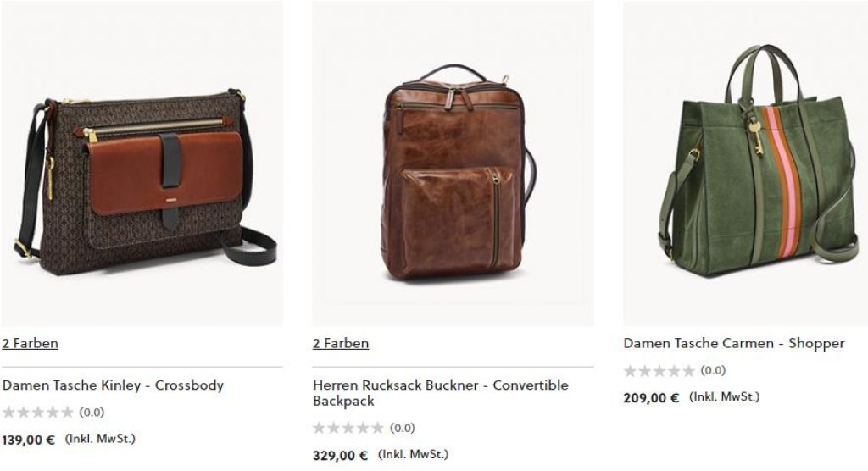Open the brown Buckner backpack image
The width and height of the screenshot is (868, 471).
tap(453, 163)
